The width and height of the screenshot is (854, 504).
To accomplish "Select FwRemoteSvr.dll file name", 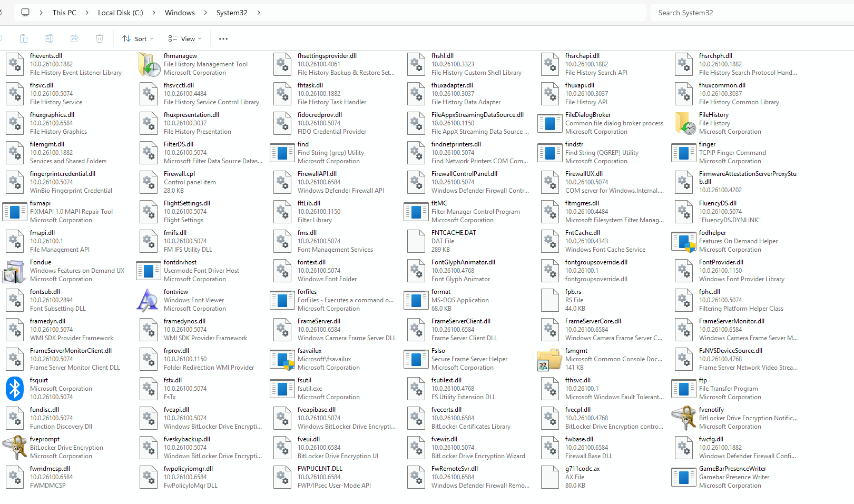I will (455, 469).
